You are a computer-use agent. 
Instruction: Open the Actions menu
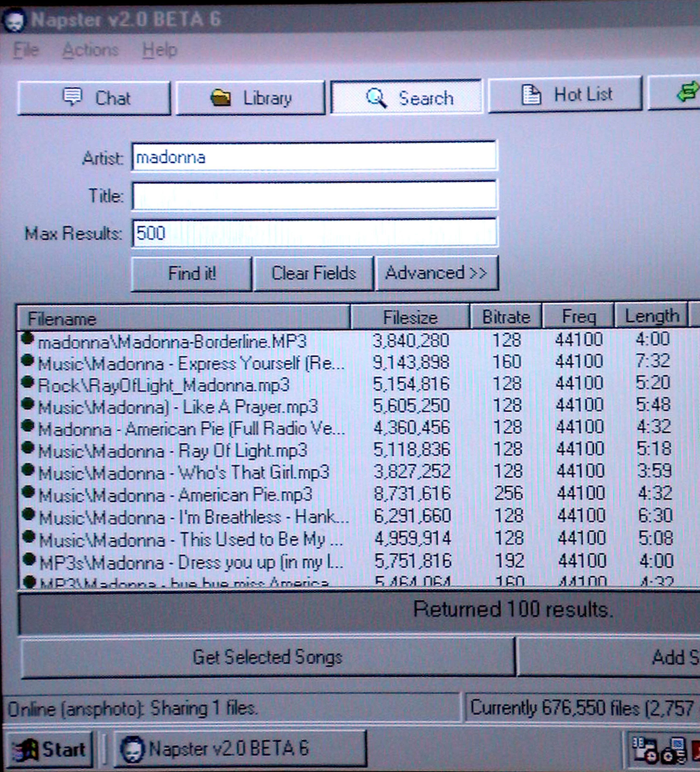[x=91, y=49]
